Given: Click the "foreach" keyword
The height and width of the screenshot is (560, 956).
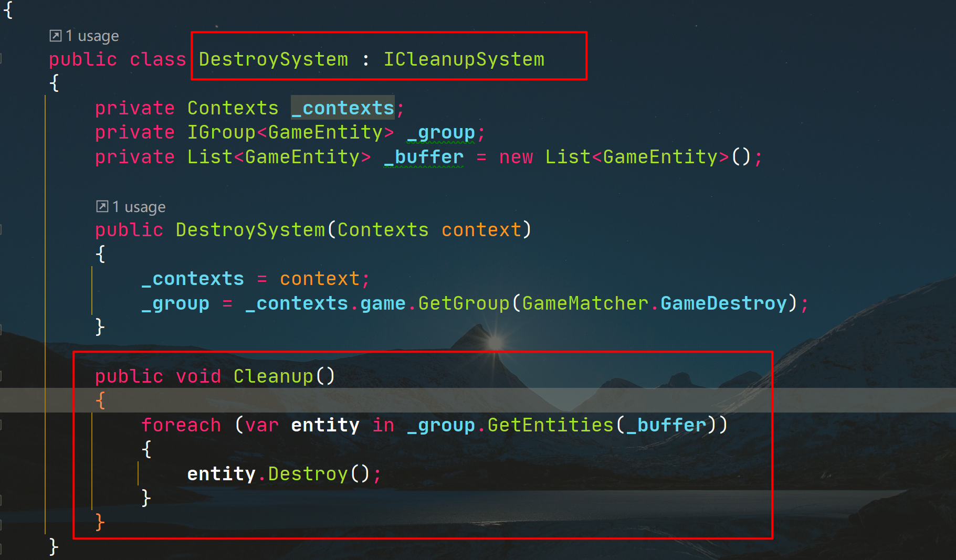Looking at the screenshot, I should click(x=181, y=425).
